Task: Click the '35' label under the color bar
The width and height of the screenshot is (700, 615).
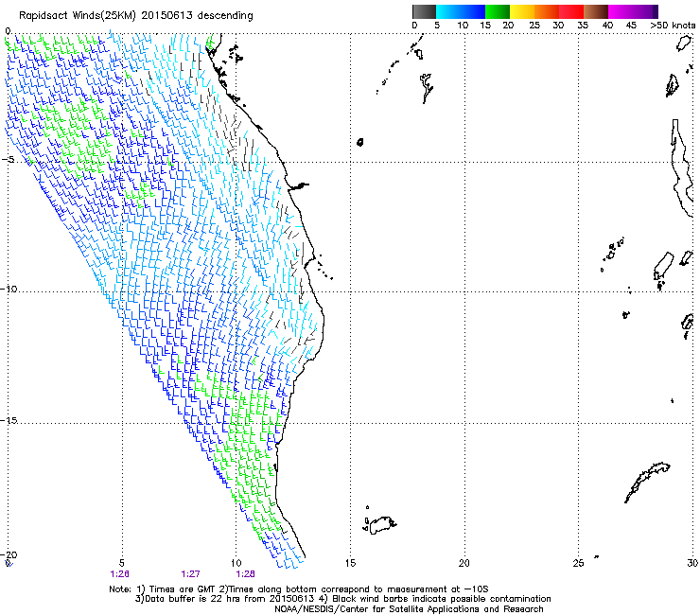Action: pyautogui.click(x=583, y=26)
